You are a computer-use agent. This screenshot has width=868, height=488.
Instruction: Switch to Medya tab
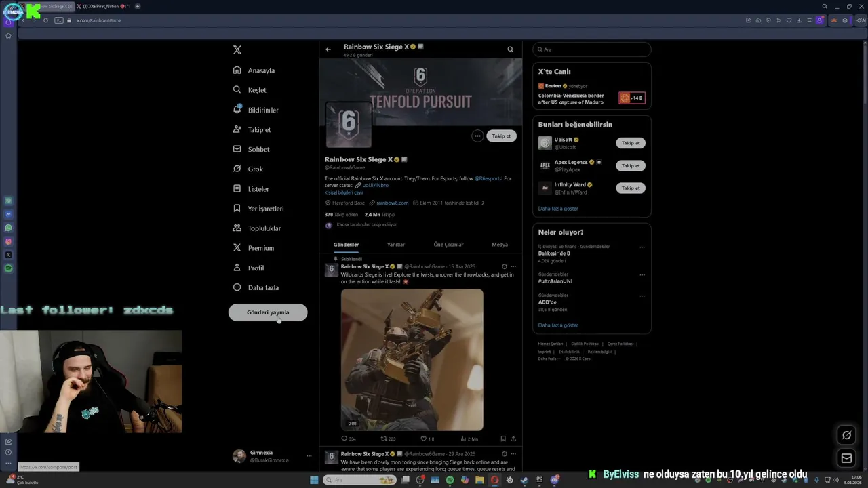coord(500,245)
